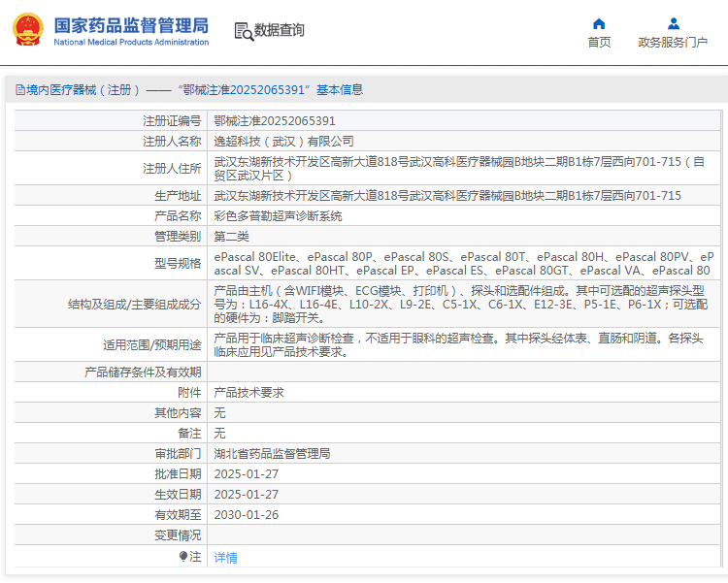Click the 注册证编号 row label
Viewport: 728px width, 583px height.
point(172,121)
